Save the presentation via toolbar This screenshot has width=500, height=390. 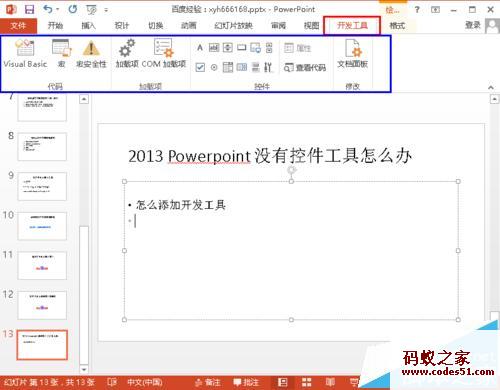tap(30, 9)
